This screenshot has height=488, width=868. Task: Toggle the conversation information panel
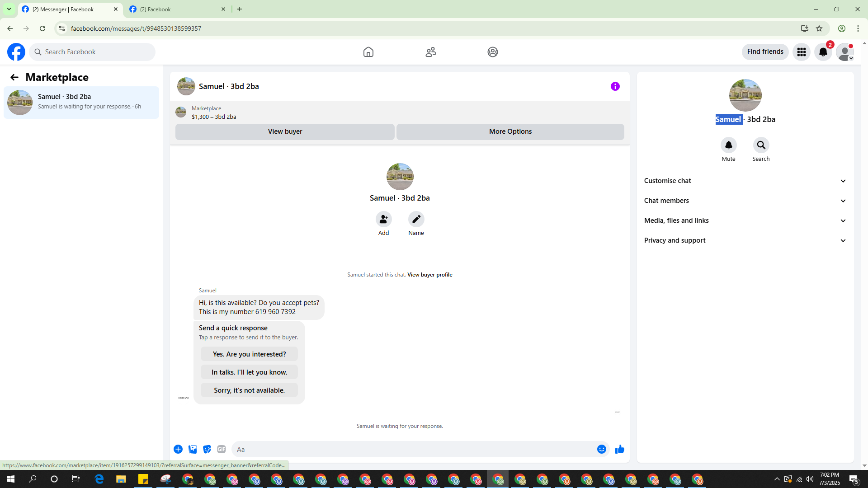615,86
